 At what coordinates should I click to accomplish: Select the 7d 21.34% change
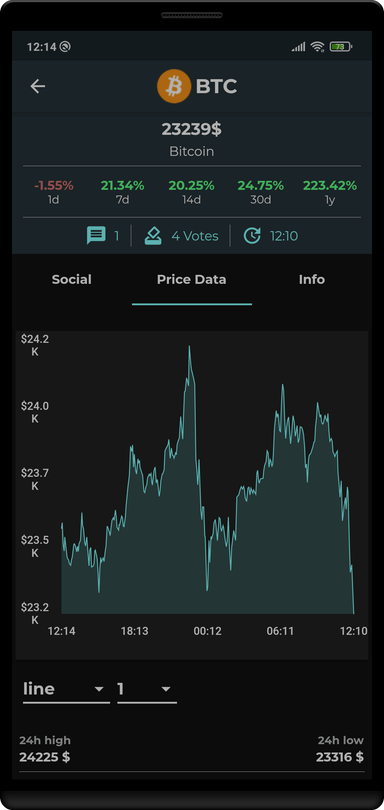click(122, 192)
